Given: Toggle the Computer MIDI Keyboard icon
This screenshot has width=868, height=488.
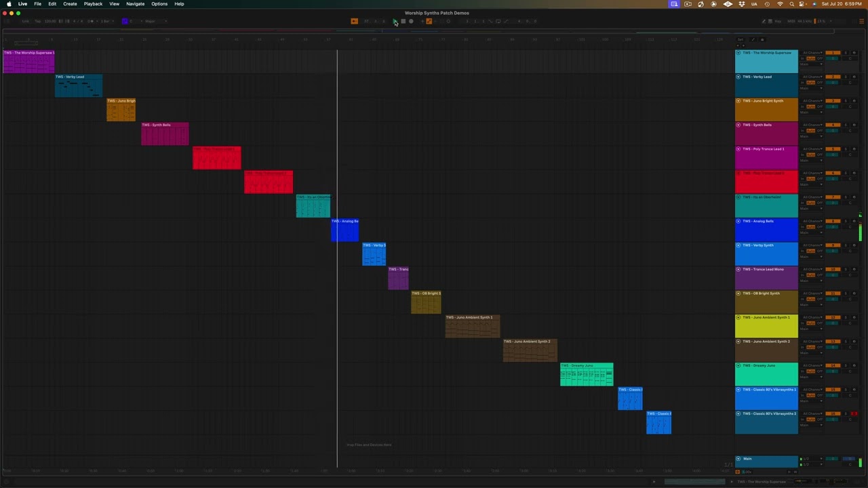Looking at the screenshot, I should [770, 21].
